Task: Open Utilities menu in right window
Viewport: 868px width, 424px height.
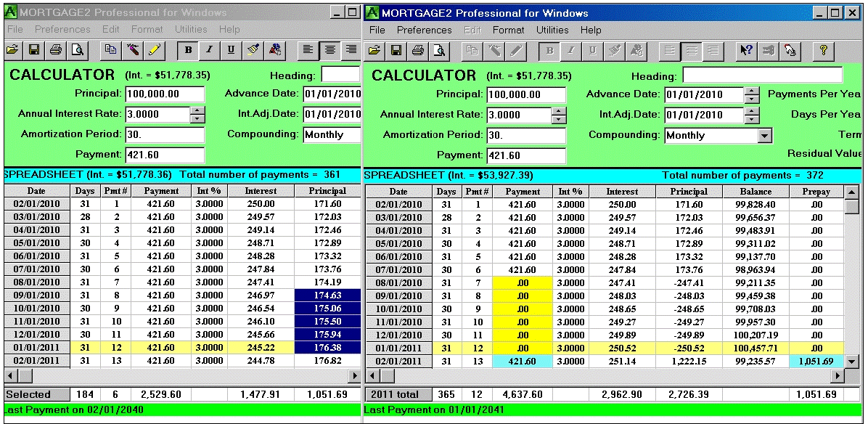Action: (x=552, y=30)
